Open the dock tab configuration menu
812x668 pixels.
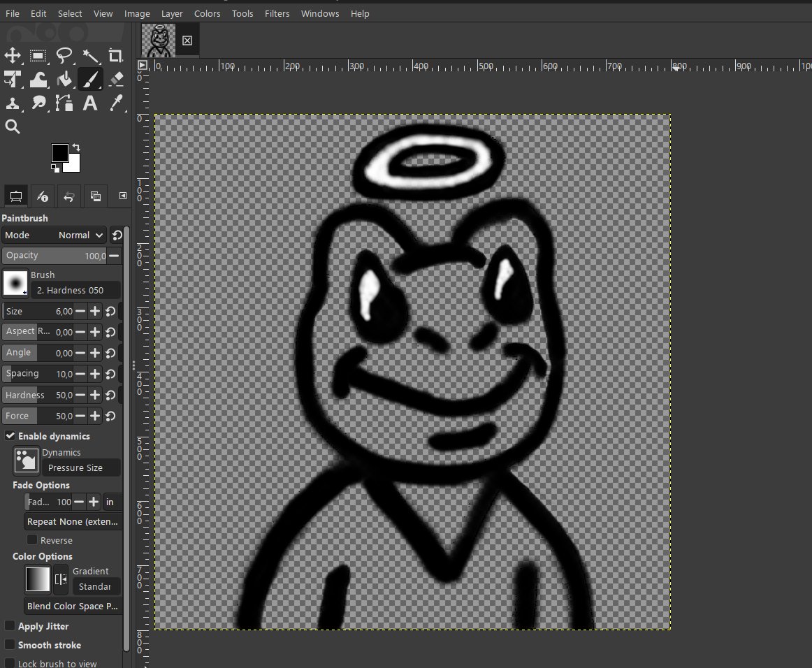click(x=123, y=196)
